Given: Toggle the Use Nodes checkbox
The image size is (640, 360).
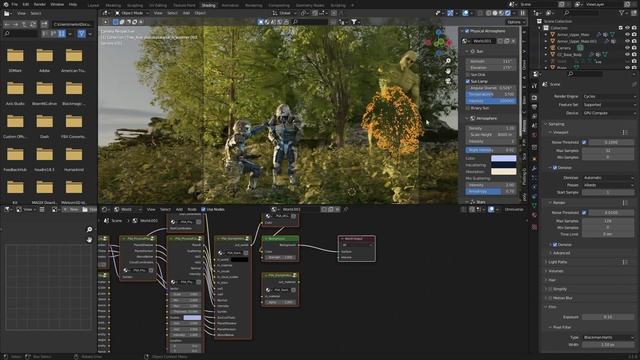Looking at the screenshot, I should (x=203, y=209).
